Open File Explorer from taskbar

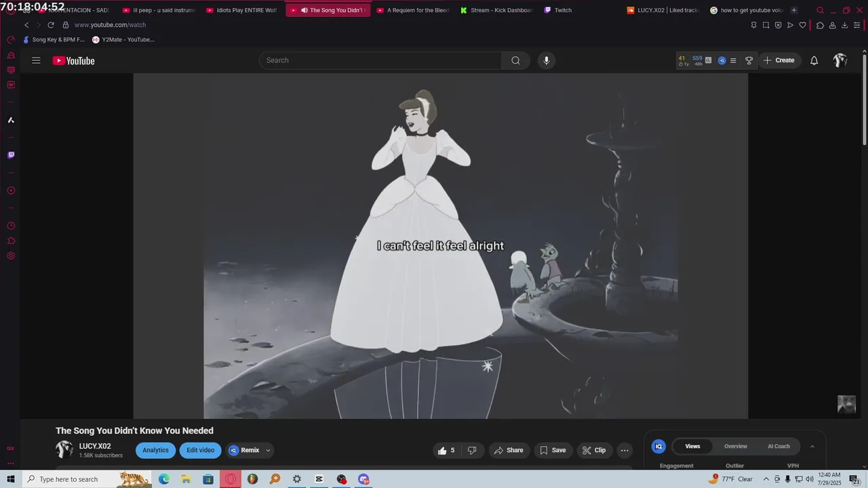click(186, 479)
